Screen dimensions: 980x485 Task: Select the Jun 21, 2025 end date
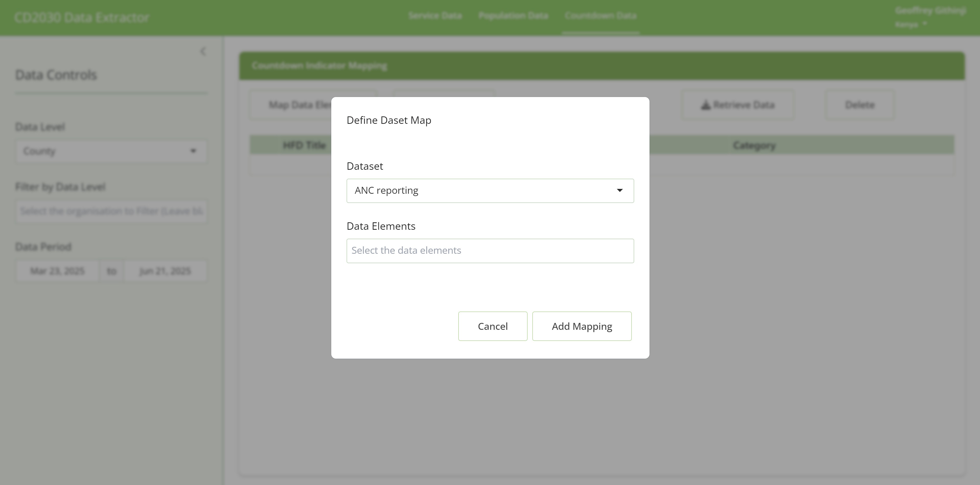(165, 271)
